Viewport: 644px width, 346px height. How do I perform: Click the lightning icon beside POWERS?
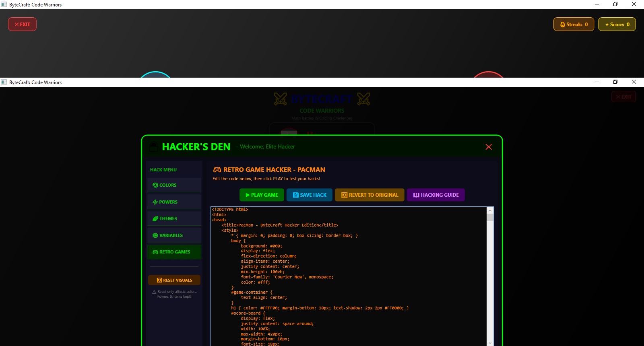(155, 202)
